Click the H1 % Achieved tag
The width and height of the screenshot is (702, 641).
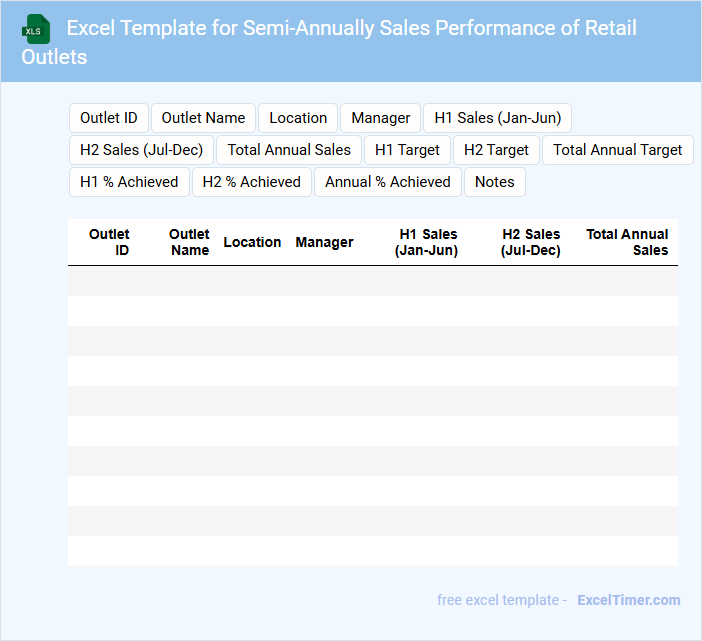129,182
